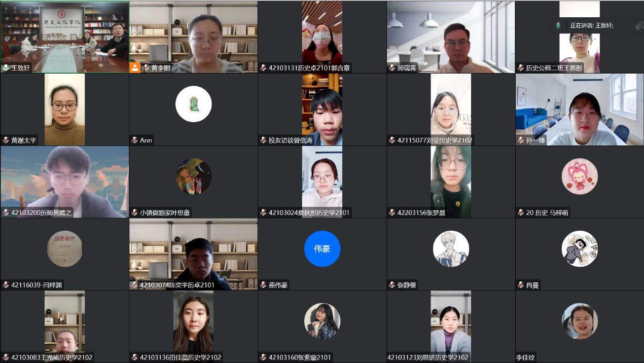Click the mic icon in 正在讲话 speaker indicator
The image size is (644, 363).
tap(558, 25)
